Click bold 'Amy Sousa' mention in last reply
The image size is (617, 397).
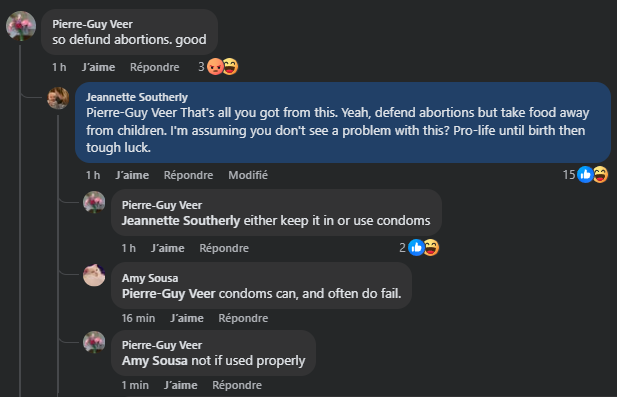click(155, 361)
